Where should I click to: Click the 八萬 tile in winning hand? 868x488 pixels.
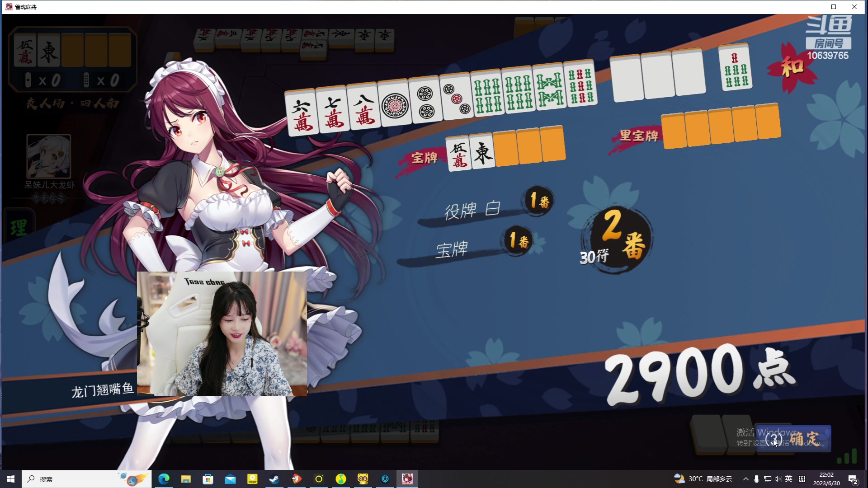pos(364,107)
